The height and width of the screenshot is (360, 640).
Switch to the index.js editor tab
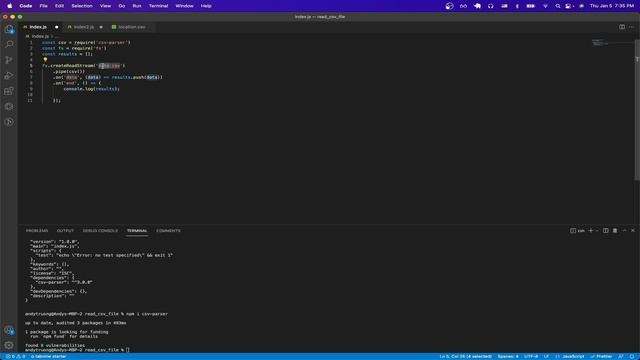pyautogui.click(x=38, y=27)
